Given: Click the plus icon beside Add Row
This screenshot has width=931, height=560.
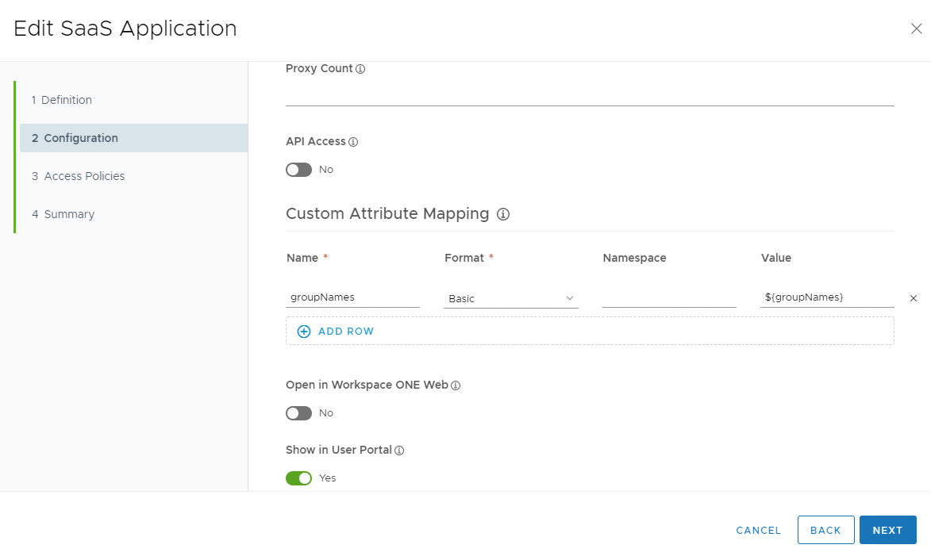Looking at the screenshot, I should click(x=304, y=332).
